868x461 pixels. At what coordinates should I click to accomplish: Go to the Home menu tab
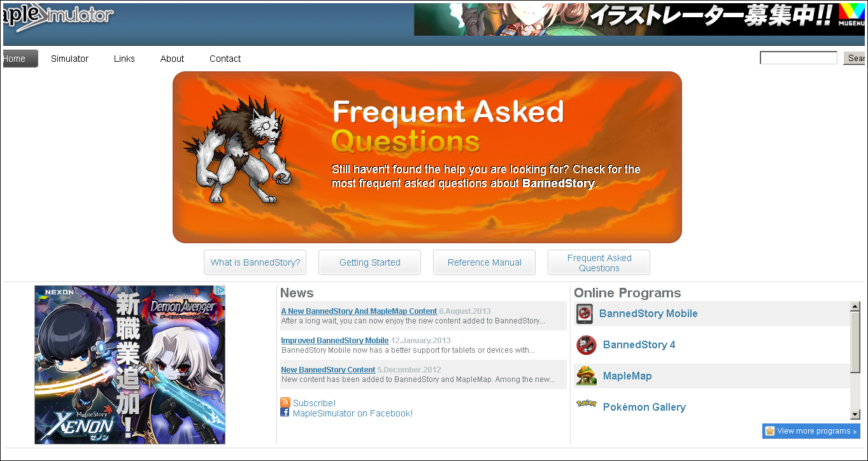[20, 59]
